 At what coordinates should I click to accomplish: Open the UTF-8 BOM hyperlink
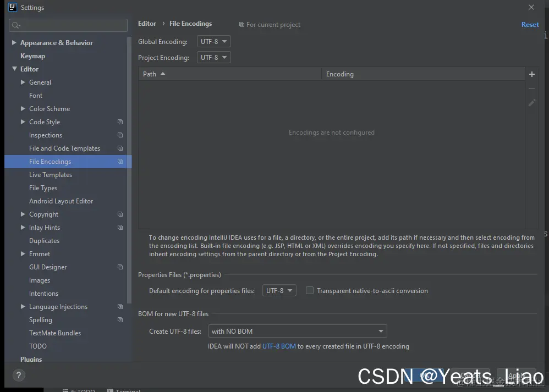[x=279, y=346]
